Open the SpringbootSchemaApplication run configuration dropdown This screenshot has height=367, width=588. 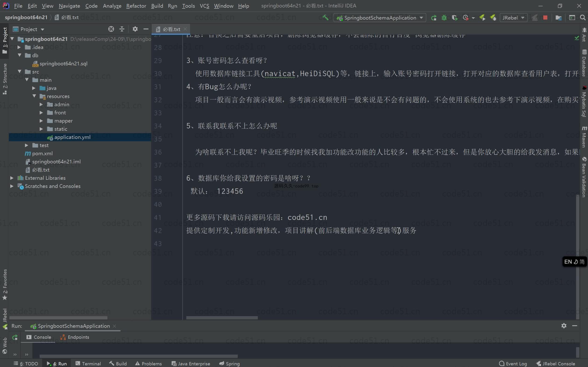(380, 18)
